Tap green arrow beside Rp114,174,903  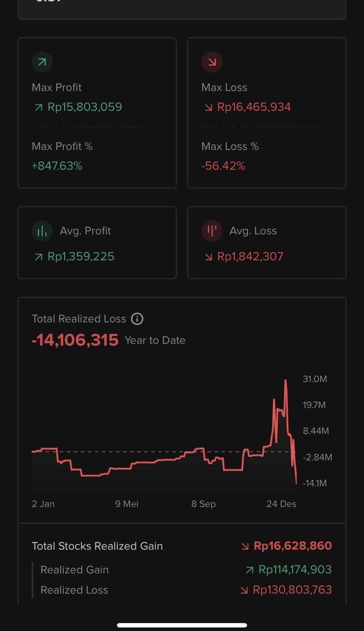pyautogui.click(x=250, y=570)
